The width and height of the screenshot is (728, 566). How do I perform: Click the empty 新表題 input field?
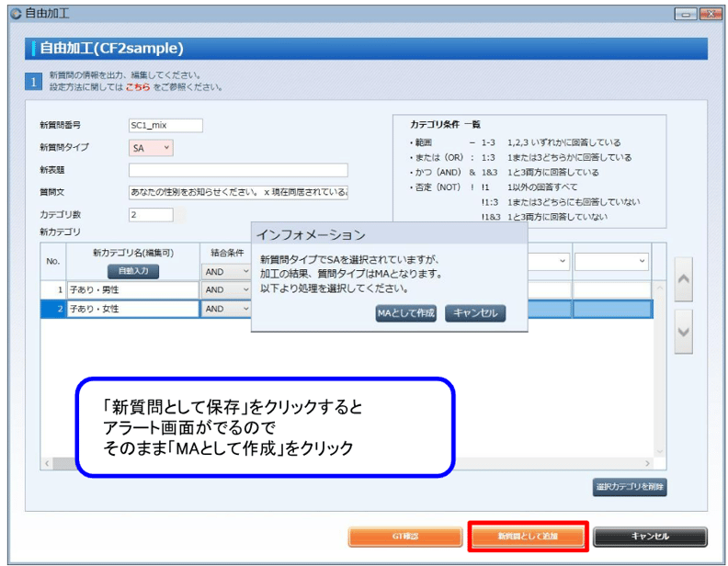click(238, 170)
